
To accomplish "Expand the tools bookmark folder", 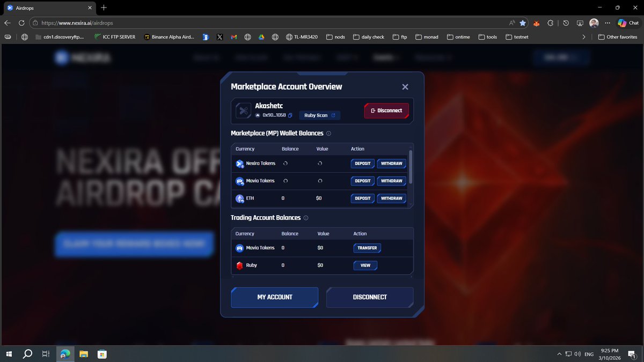I will click(487, 37).
